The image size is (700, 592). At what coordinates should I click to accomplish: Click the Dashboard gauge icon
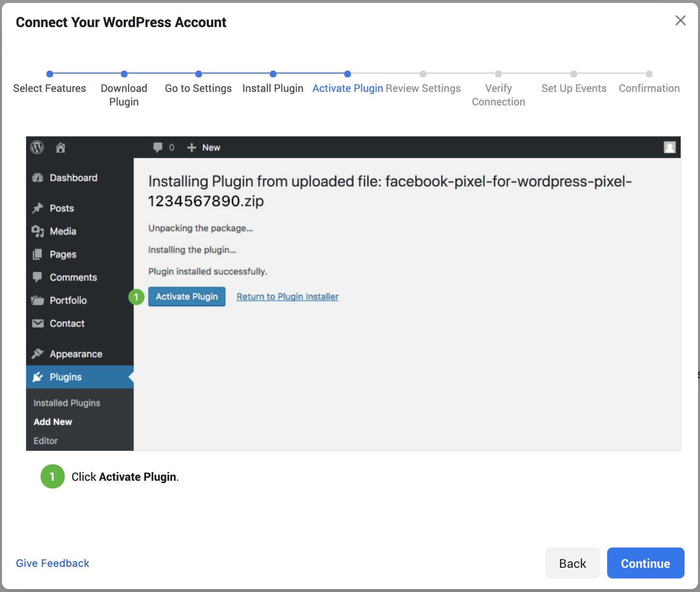point(38,178)
